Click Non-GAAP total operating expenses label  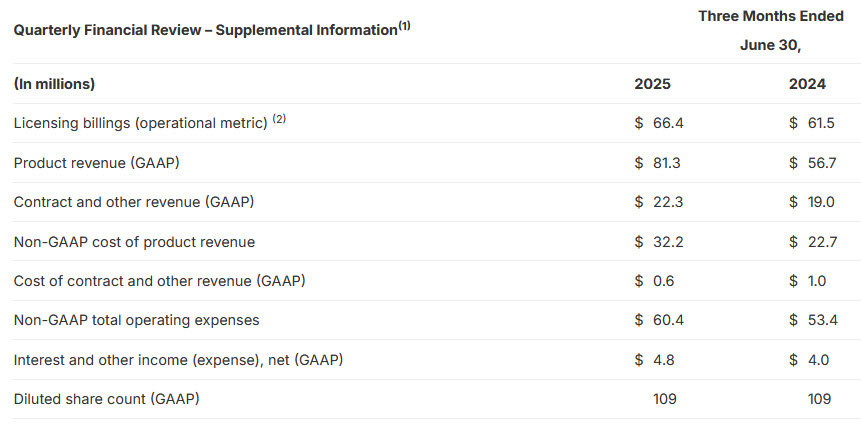pyautogui.click(x=136, y=320)
